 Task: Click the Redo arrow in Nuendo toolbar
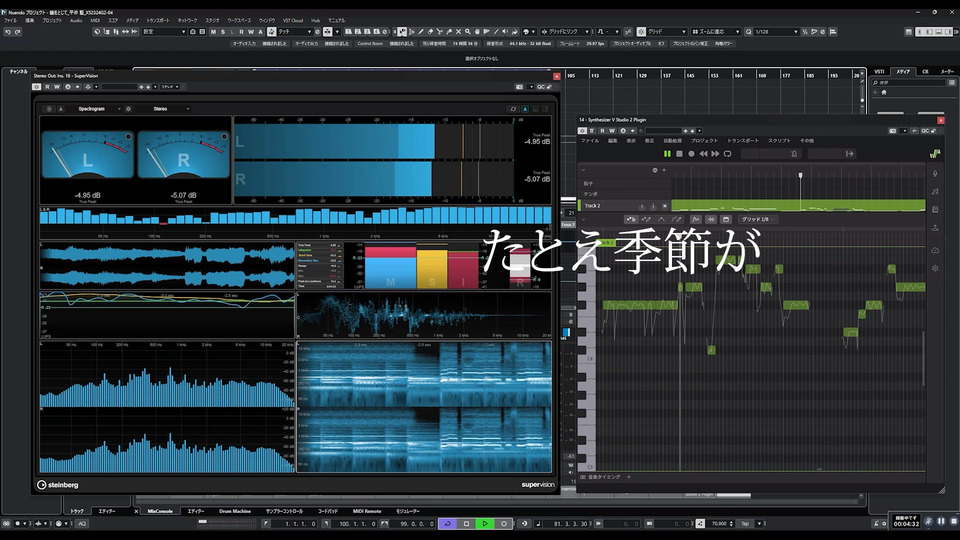click(18, 32)
